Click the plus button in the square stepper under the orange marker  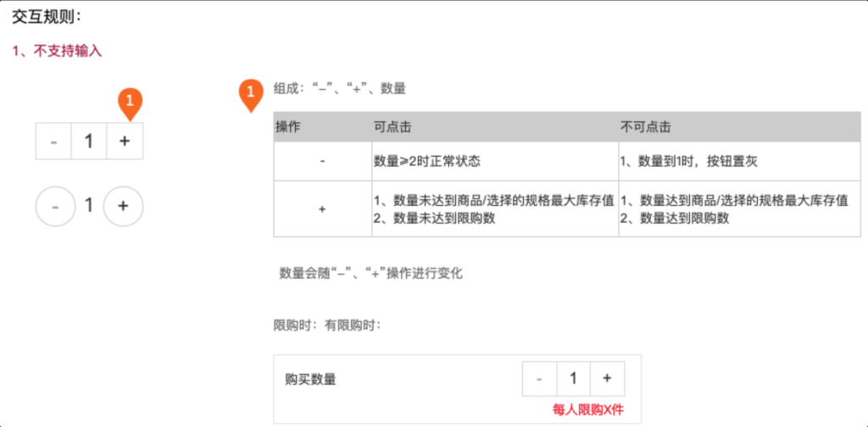point(125,141)
